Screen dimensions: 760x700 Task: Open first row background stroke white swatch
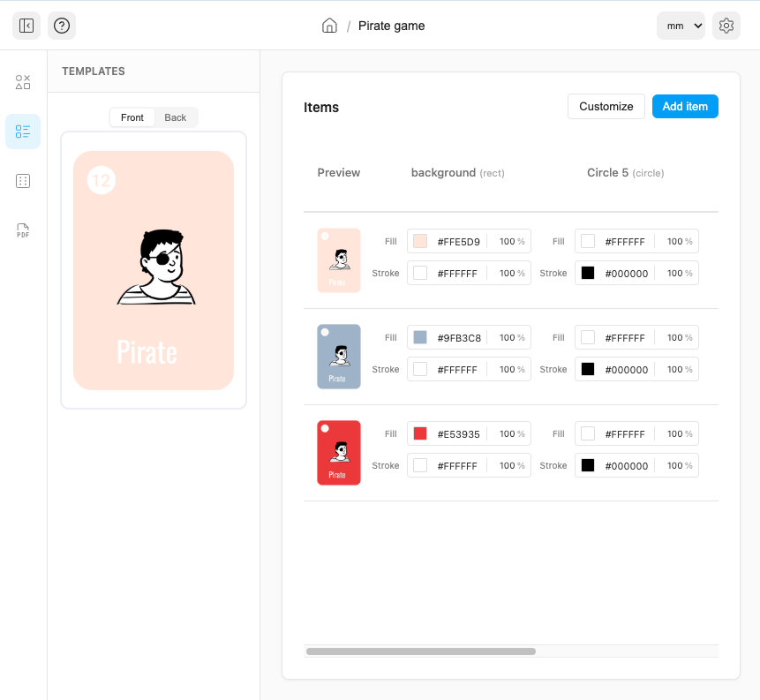click(420, 273)
